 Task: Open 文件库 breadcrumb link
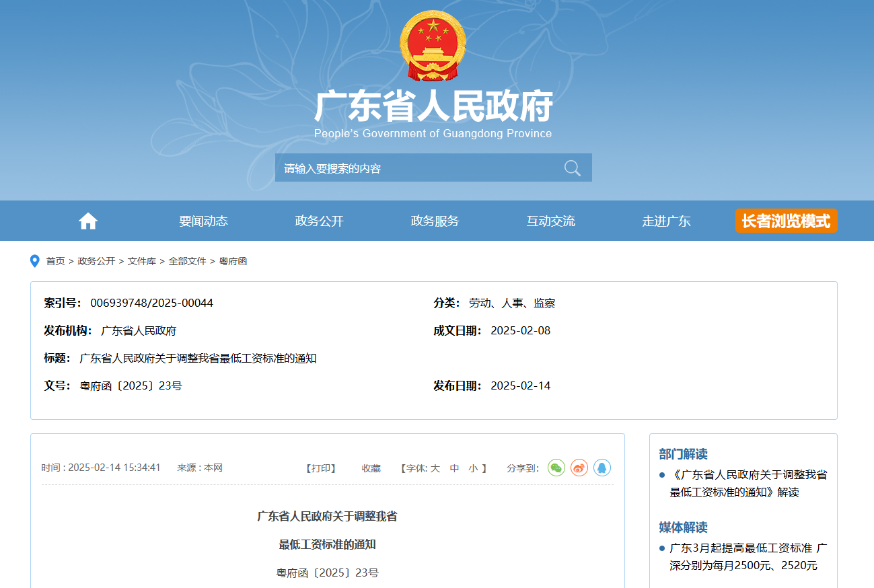pyautogui.click(x=141, y=261)
